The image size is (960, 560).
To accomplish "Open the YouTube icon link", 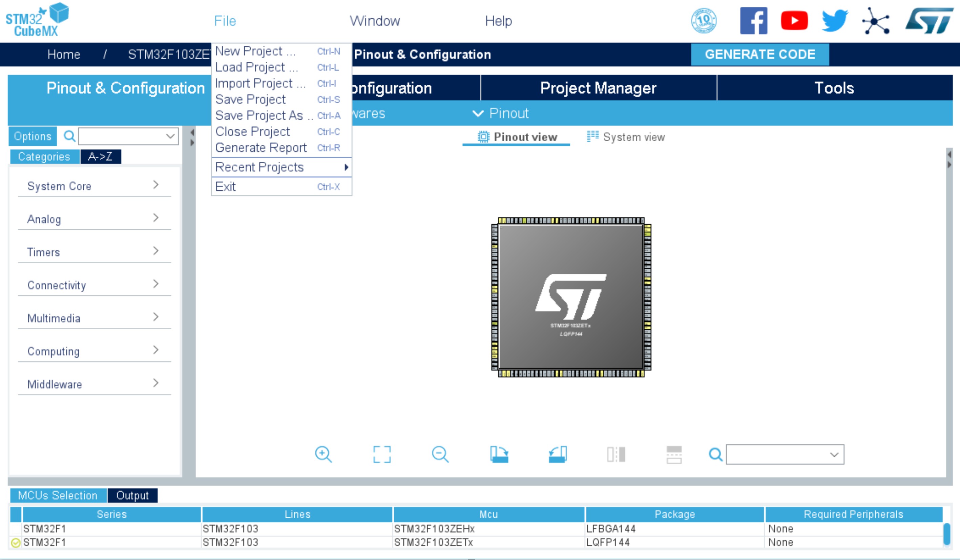I will [794, 21].
